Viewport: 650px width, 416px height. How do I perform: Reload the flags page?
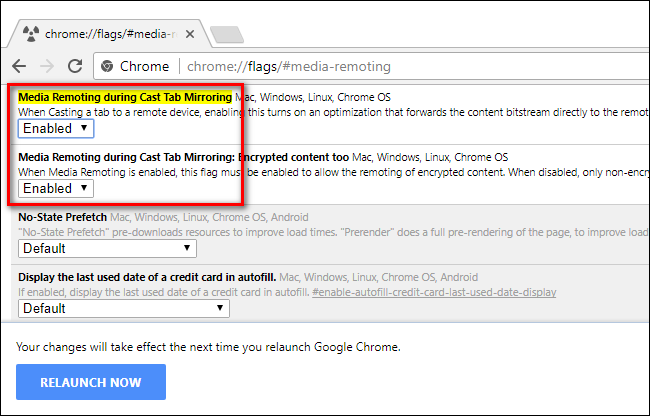73,67
